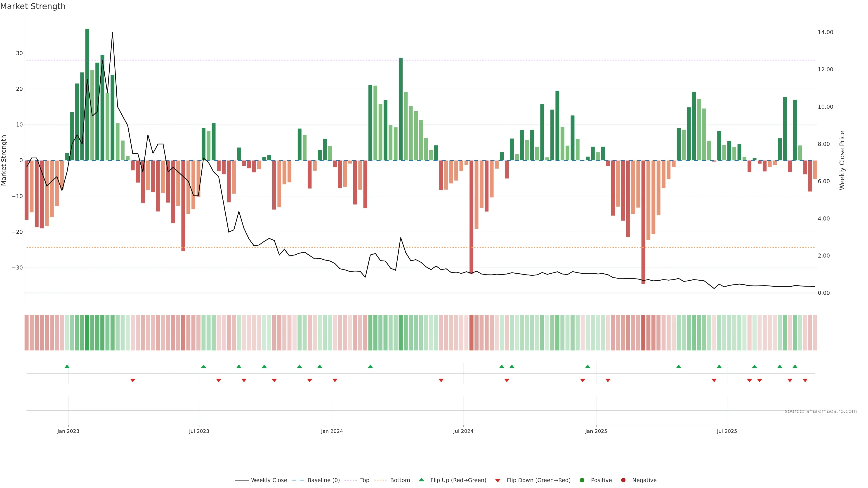The image size is (868, 488).
Task: Click the Weekly Close Price axis title
Action: pyautogui.click(x=842, y=160)
